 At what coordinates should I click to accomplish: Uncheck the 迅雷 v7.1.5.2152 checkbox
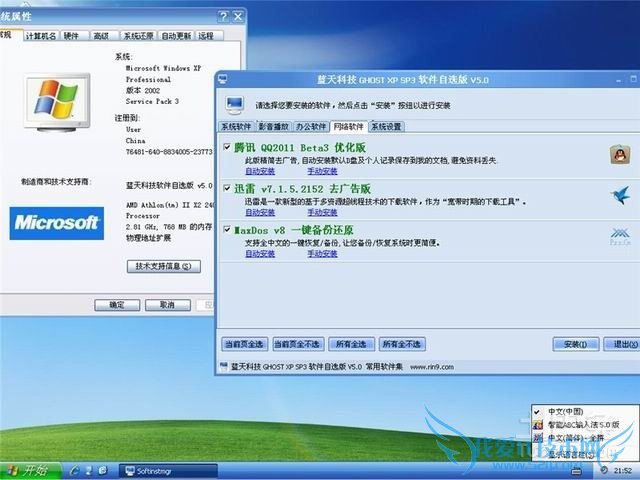[x=226, y=188]
